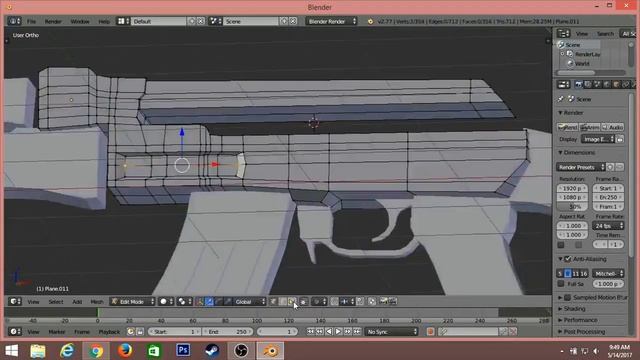Open the Render Presets dropdown

[x=580, y=167]
